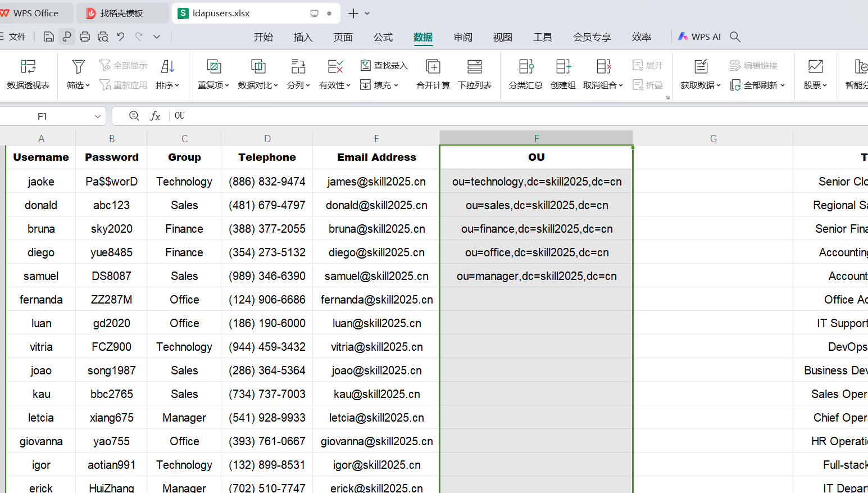Open the PivotTable (数据透视表) tool

[28, 74]
